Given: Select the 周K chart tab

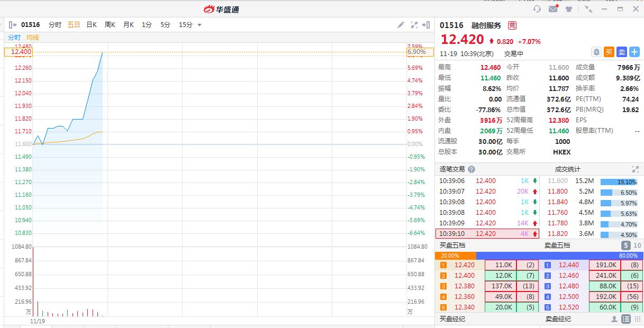Looking at the screenshot, I should point(110,25).
